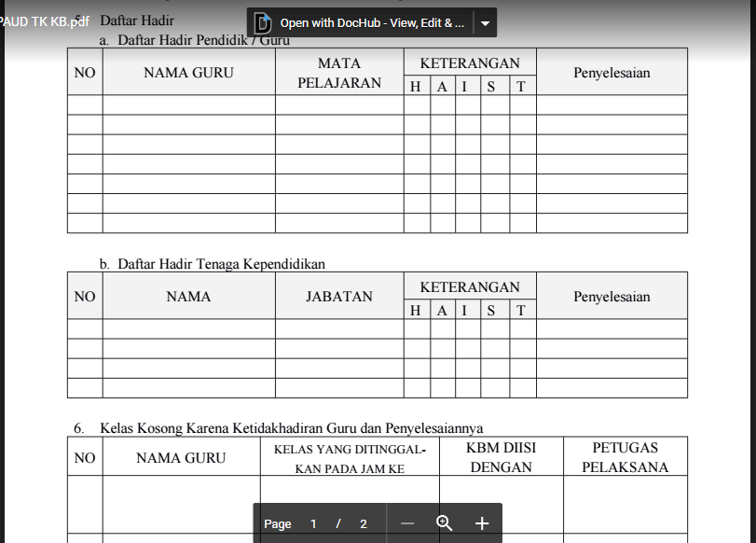Zoom in with the plus icon

click(x=482, y=523)
